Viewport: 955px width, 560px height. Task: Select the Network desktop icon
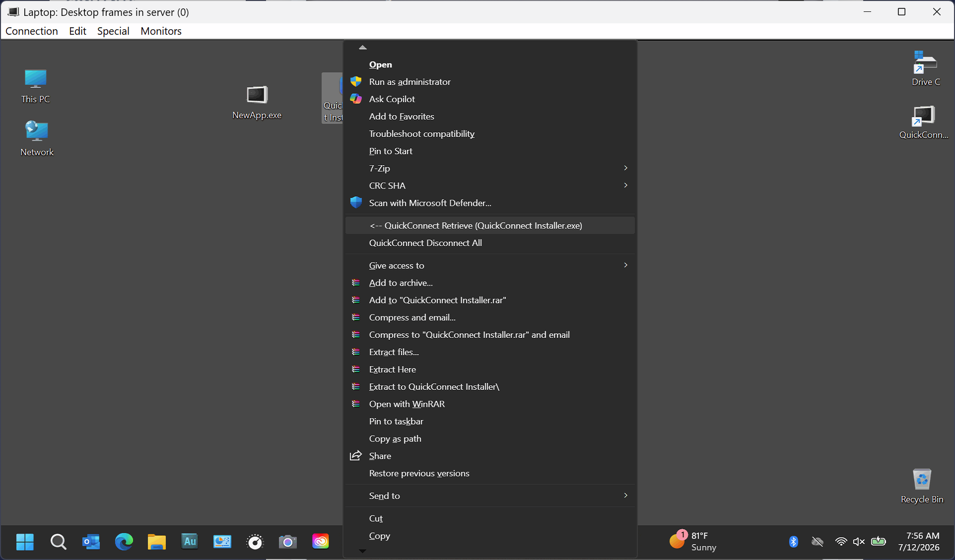[37, 138]
